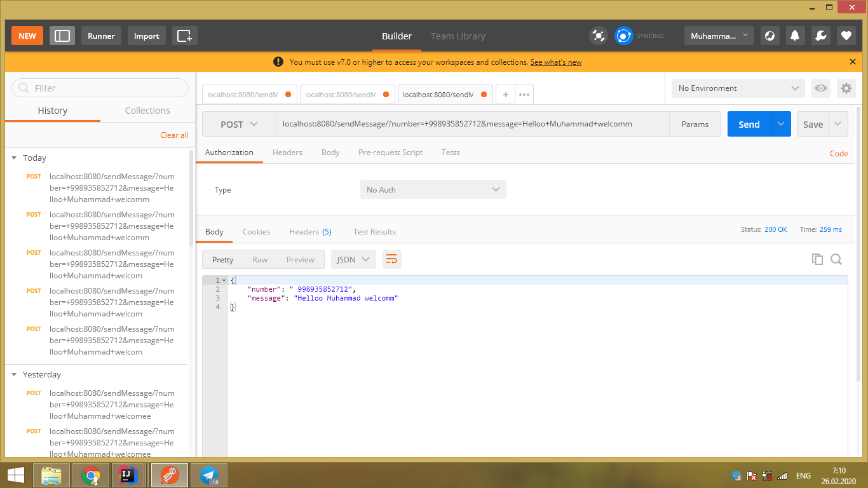Viewport: 868px width, 488px height.
Task: Click the Import button
Action: click(x=147, y=36)
